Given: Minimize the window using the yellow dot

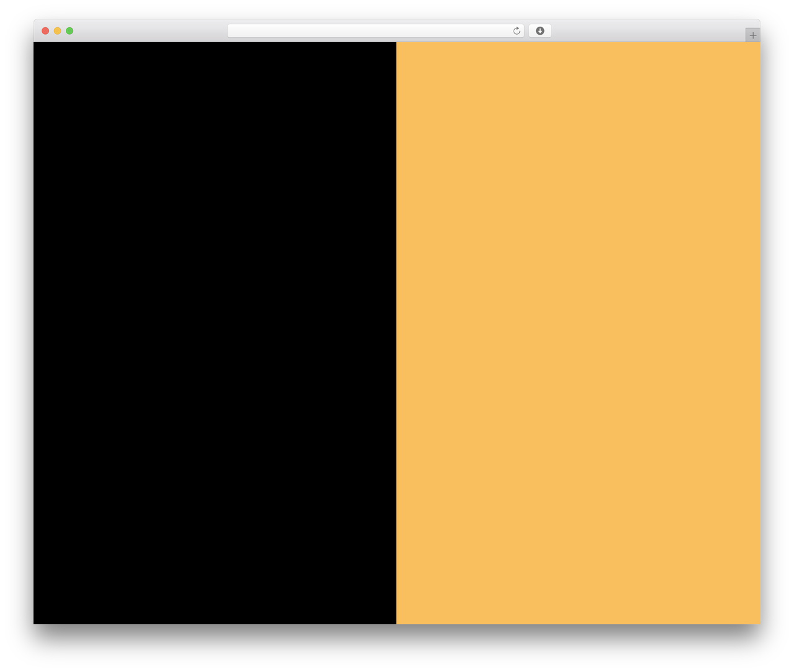Looking at the screenshot, I should (57, 31).
